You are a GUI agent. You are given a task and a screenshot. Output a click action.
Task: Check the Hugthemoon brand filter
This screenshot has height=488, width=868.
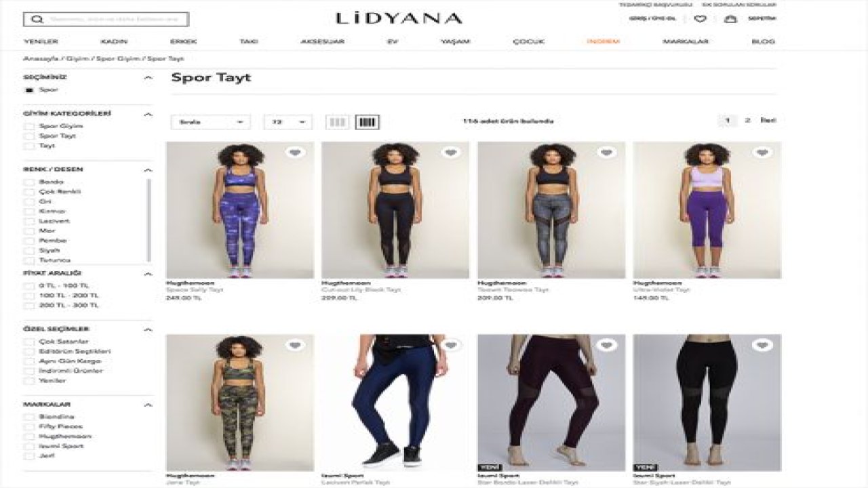click(x=28, y=436)
